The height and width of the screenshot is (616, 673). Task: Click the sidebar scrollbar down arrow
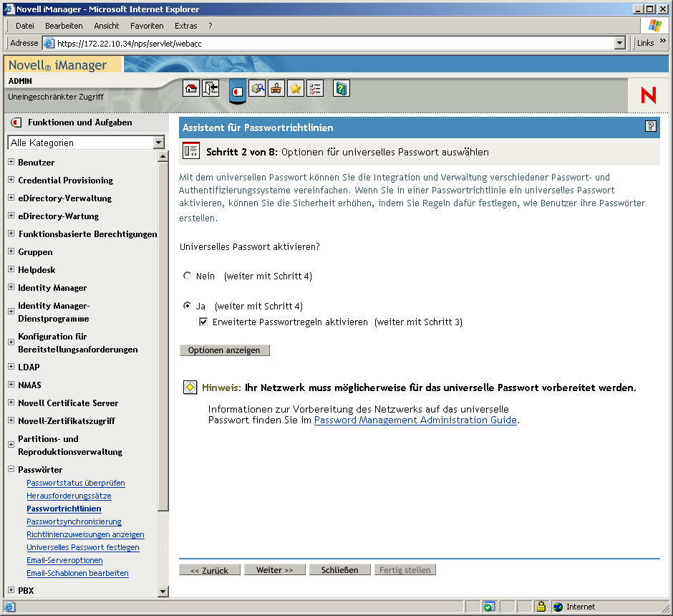pos(163,591)
